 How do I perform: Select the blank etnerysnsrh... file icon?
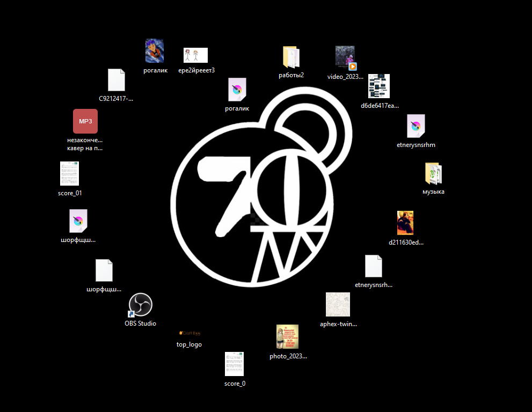click(x=374, y=266)
